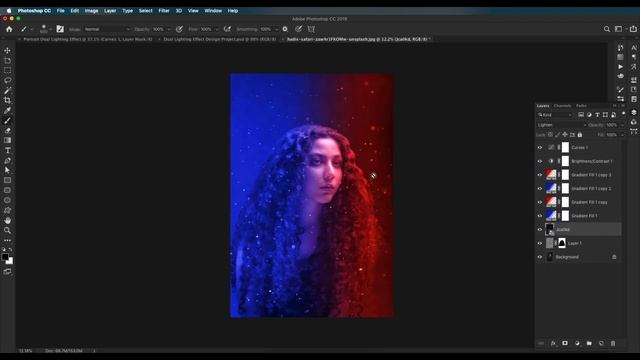Open the Photoshop CC application menu
This screenshot has width=640, height=360.
pos(34,11)
